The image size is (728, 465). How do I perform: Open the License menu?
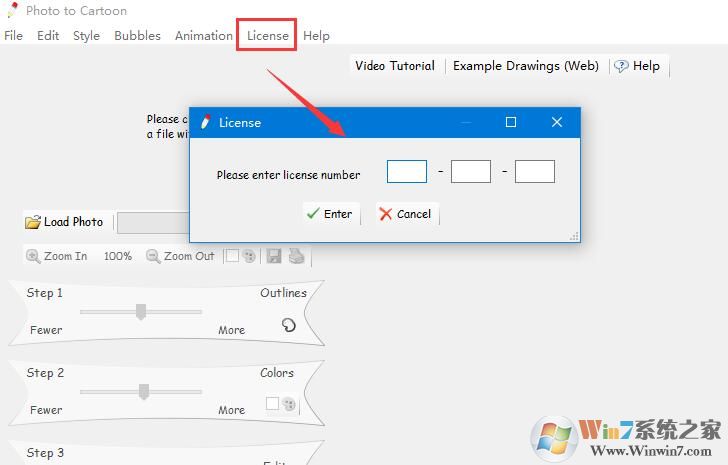pyautogui.click(x=267, y=36)
